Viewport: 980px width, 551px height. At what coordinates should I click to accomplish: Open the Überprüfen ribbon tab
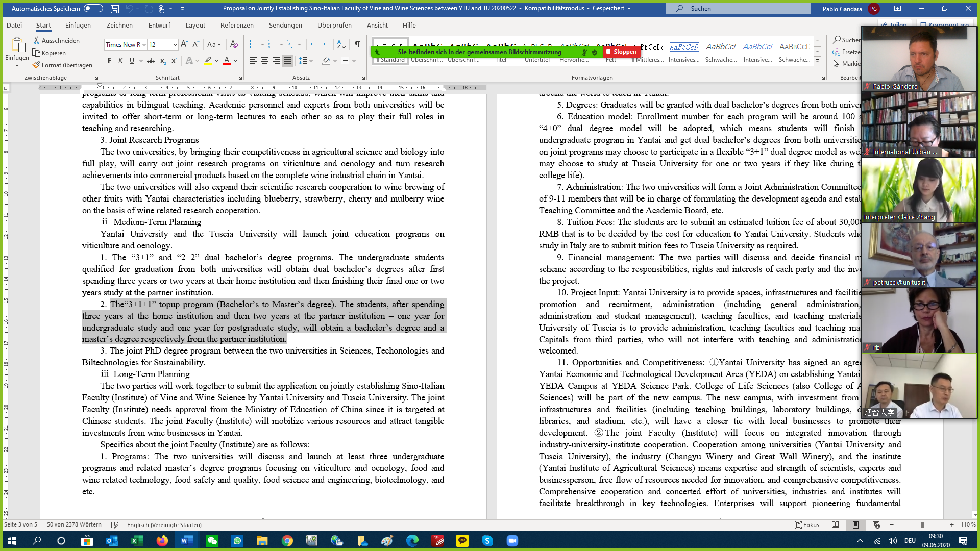tap(334, 25)
